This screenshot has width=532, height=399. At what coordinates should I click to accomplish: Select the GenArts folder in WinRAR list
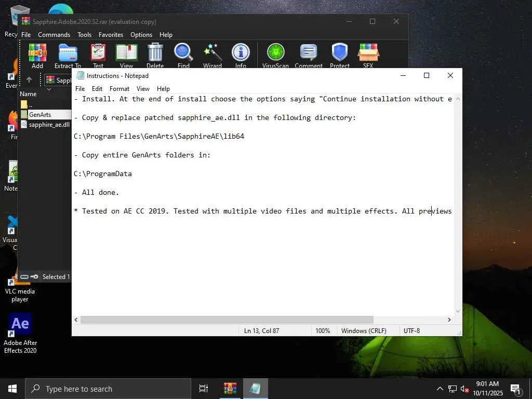46,114
